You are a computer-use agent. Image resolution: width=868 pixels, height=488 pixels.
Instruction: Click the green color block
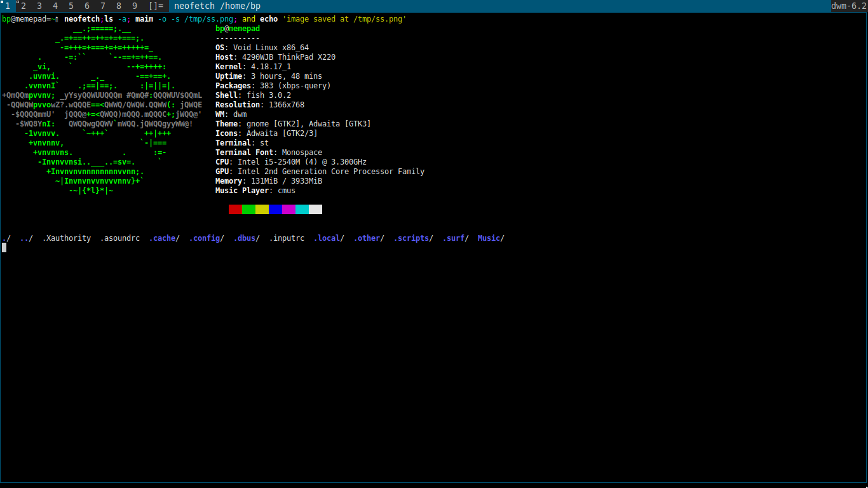pos(248,209)
